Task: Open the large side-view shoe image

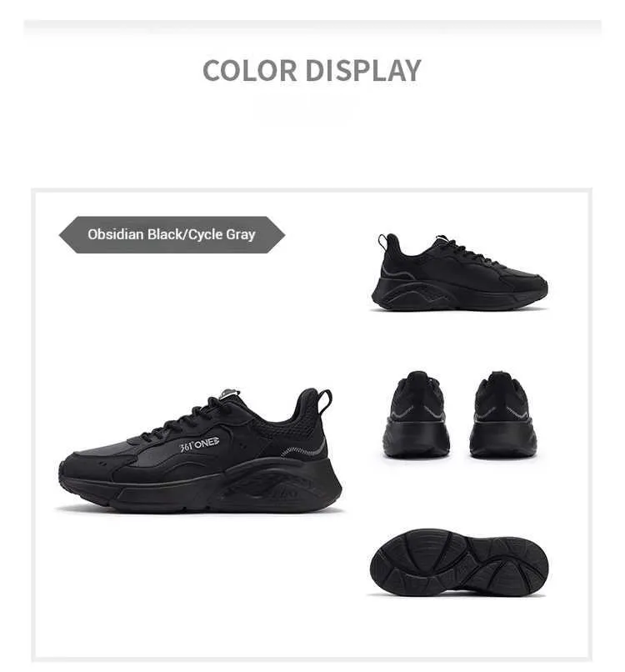Action: [x=200, y=450]
